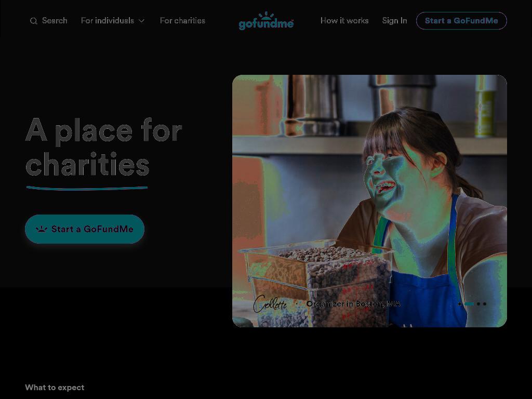Click the sun rays above the gofundme wordmark
The height and width of the screenshot is (399, 532).
click(x=266, y=15)
